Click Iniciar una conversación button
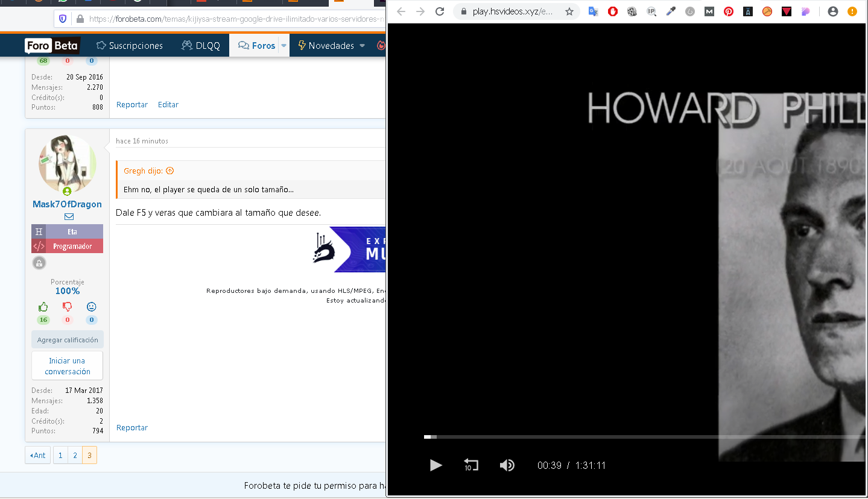The height and width of the screenshot is (499, 868). [x=68, y=366]
